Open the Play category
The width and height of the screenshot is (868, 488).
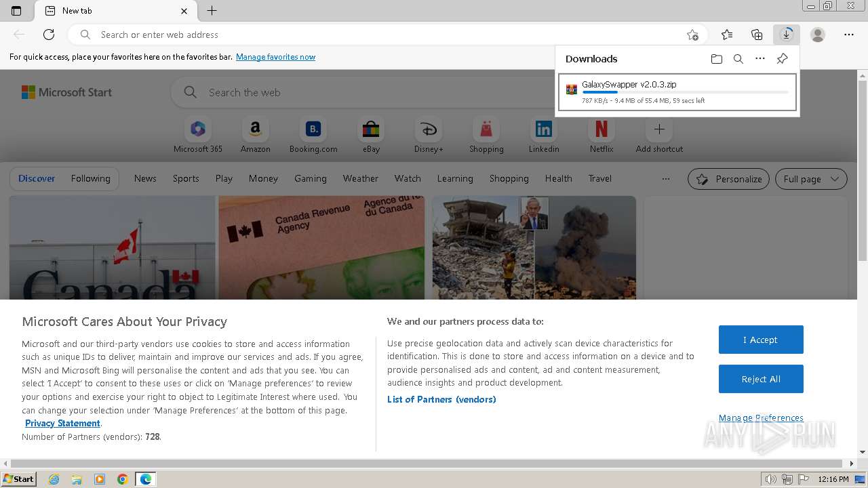click(224, 178)
